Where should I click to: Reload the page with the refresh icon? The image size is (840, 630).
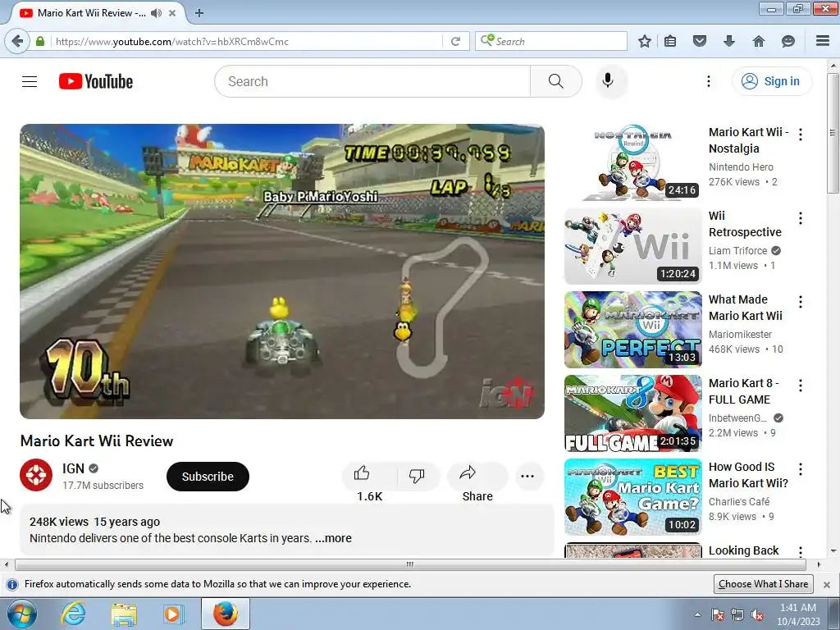(x=456, y=41)
